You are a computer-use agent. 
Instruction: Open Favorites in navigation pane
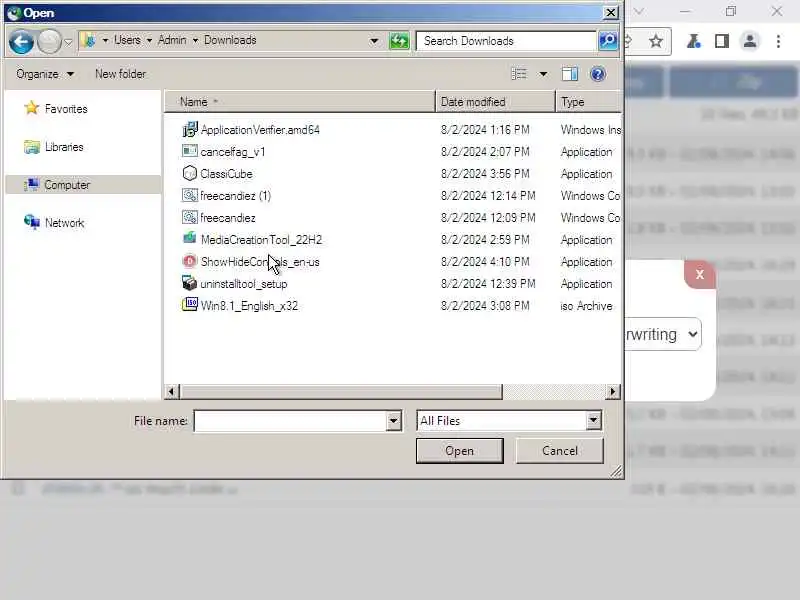pyautogui.click(x=66, y=109)
